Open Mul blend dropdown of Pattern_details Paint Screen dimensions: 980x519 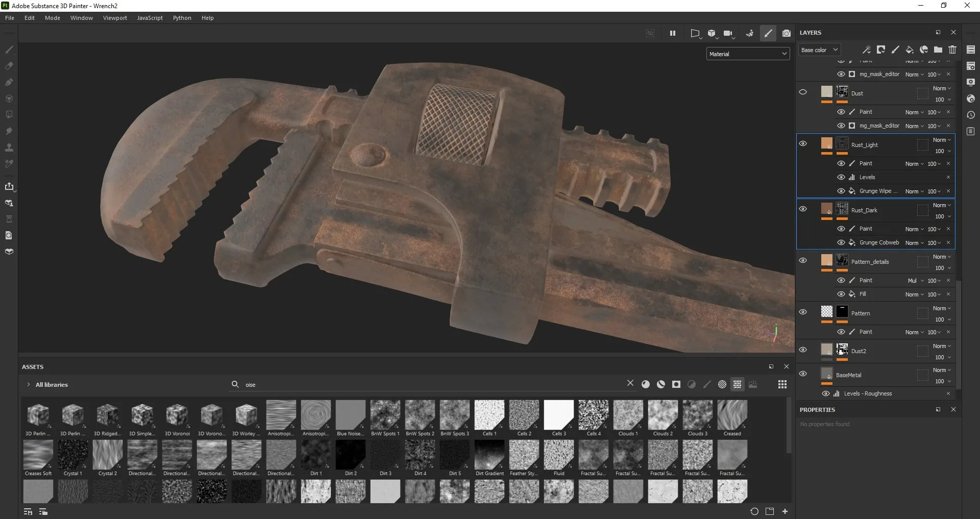(x=915, y=281)
